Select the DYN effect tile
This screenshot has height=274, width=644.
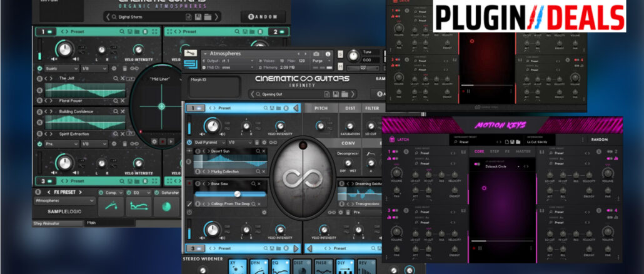pyautogui.click(x=259, y=267)
